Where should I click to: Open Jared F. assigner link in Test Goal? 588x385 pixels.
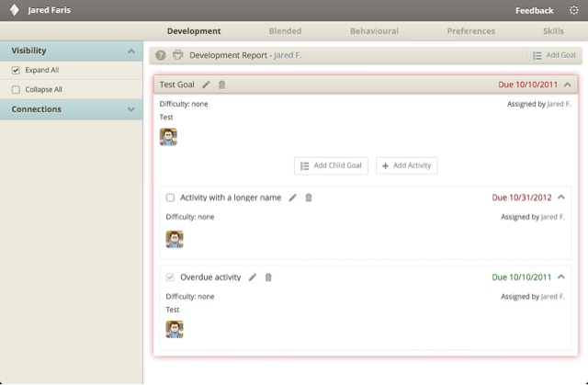[560, 104]
